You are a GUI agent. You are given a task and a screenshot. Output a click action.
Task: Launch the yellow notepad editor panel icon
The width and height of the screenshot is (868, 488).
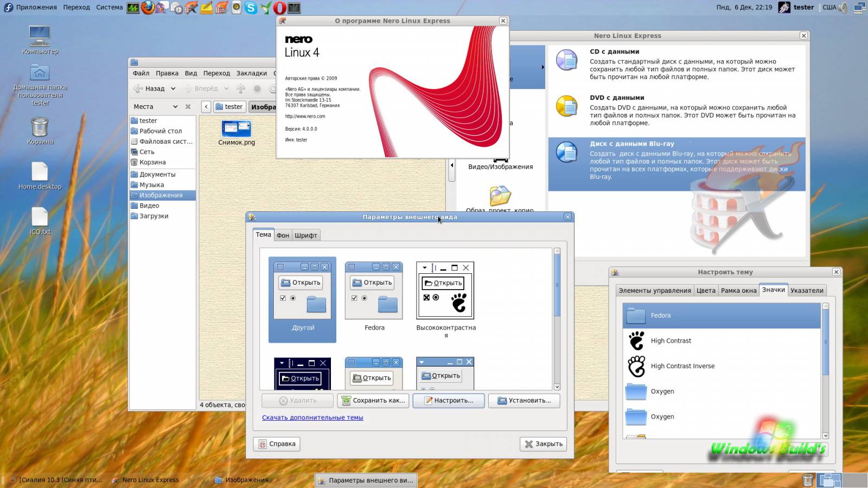coord(206,8)
